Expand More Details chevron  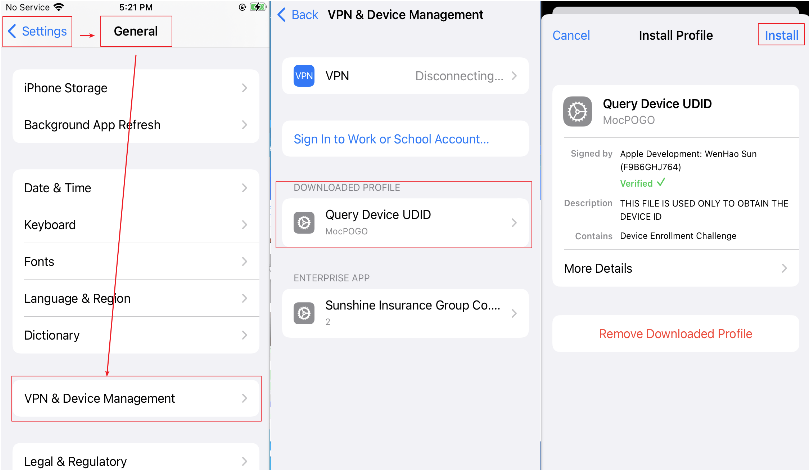tap(784, 269)
